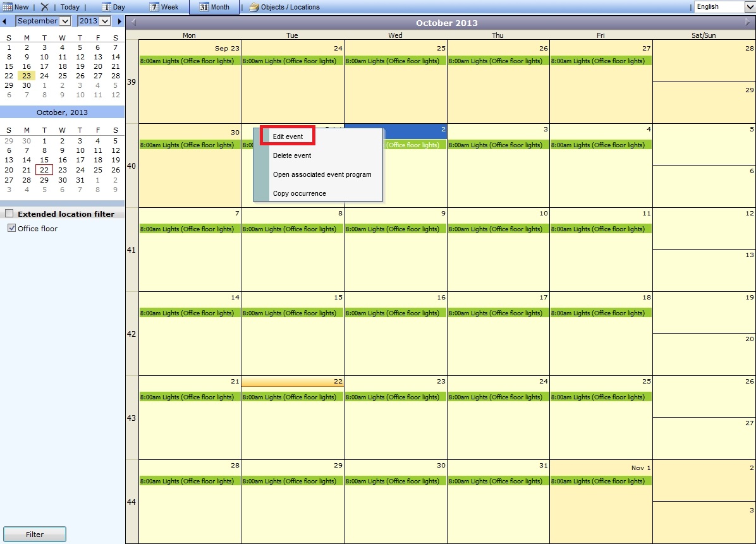Go to next month in mini calendar
The height and width of the screenshot is (544, 756).
pyautogui.click(x=119, y=21)
